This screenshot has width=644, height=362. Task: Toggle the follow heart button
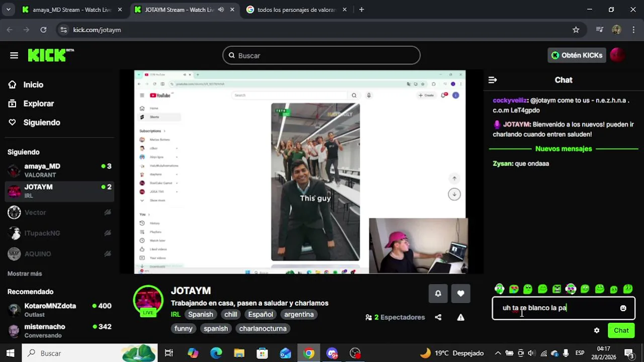pos(461,294)
